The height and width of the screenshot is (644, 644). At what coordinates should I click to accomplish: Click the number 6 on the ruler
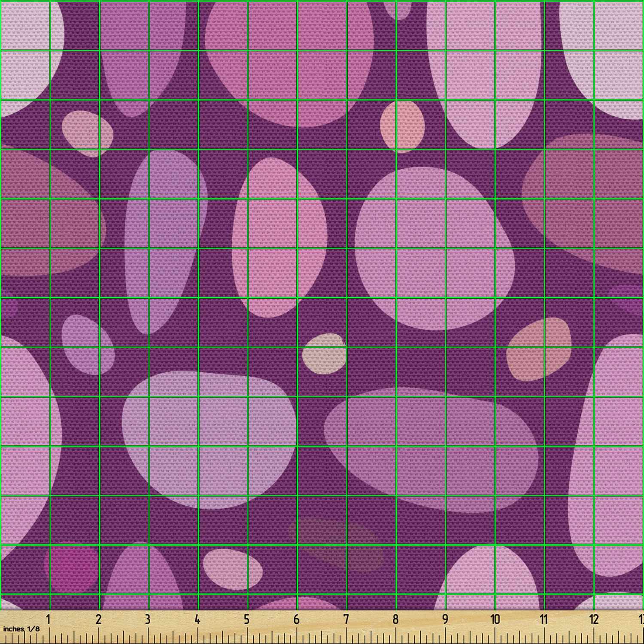[296, 620]
